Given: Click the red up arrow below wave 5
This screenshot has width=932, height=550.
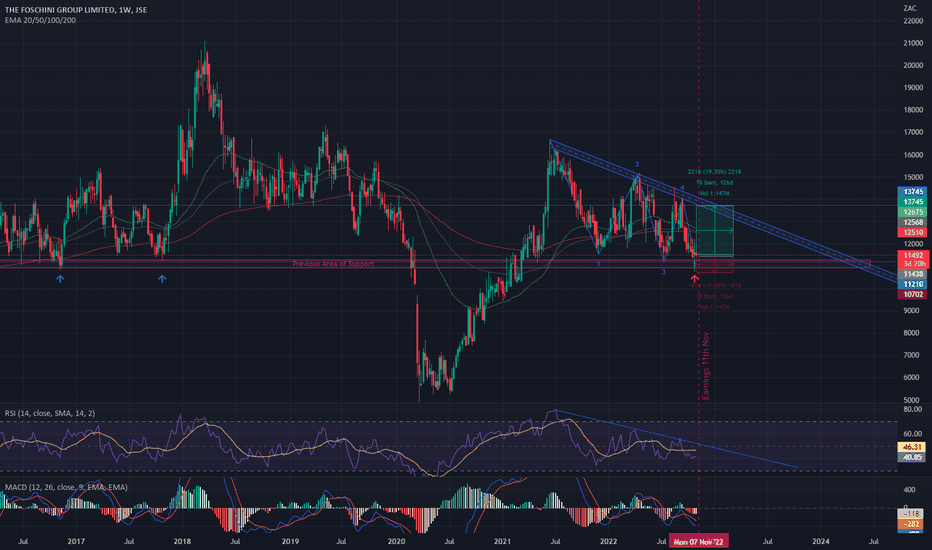Looking at the screenshot, I should (694, 278).
